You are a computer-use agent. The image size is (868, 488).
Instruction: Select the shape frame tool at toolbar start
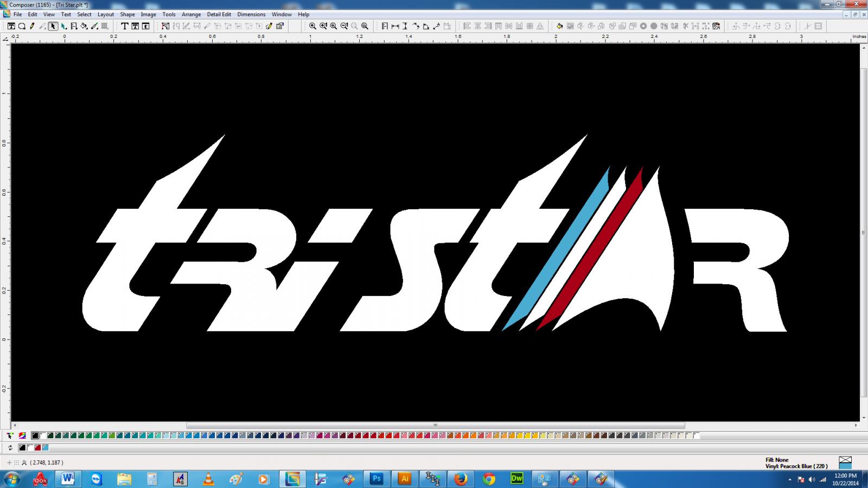pyautogui.click(x=11, y=26)
